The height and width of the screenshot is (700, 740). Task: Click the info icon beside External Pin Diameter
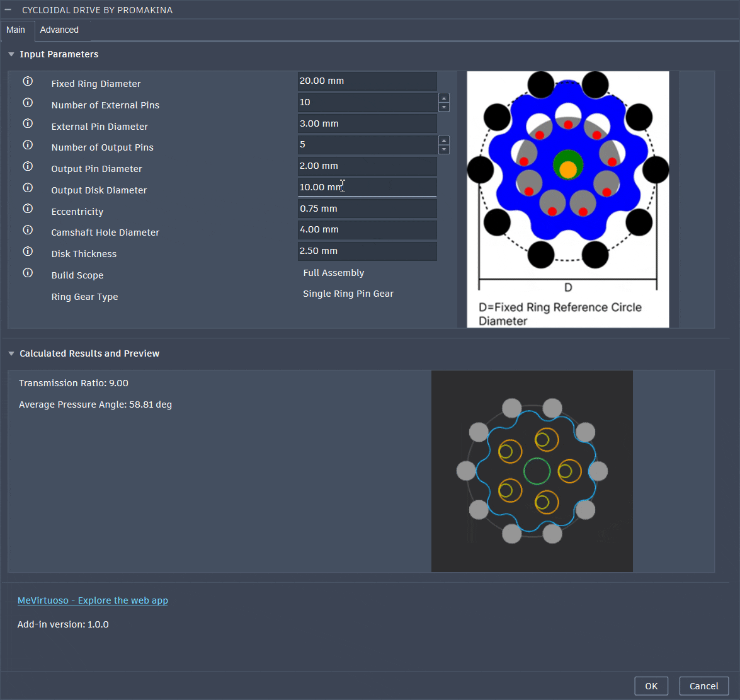tap(28, 123)
